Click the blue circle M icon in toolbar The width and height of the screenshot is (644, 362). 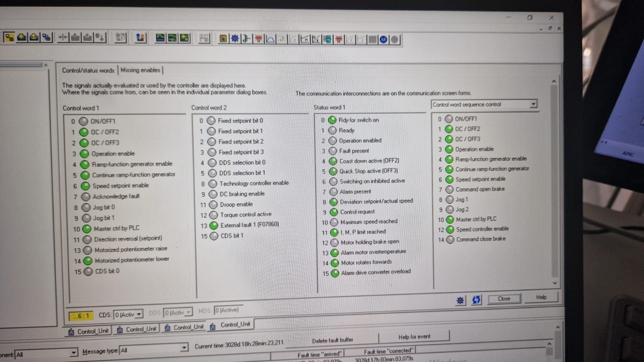pos(383,39)
